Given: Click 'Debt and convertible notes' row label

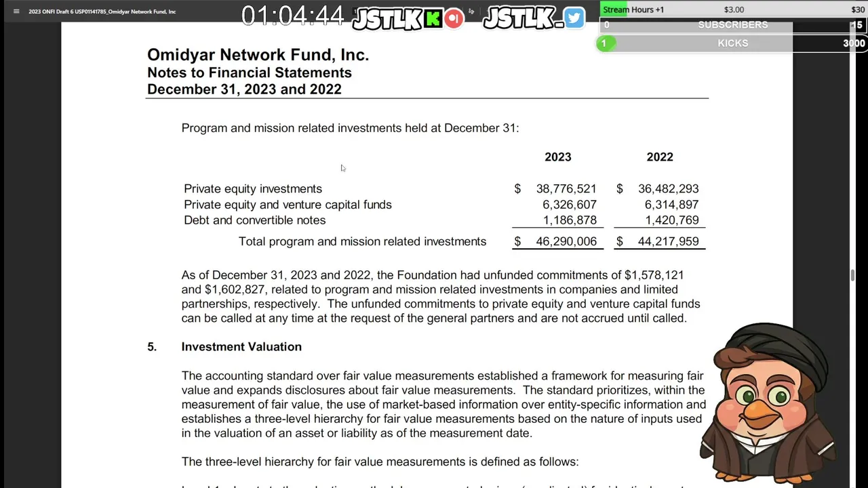Looking at the screenshot, I should 254,220.
